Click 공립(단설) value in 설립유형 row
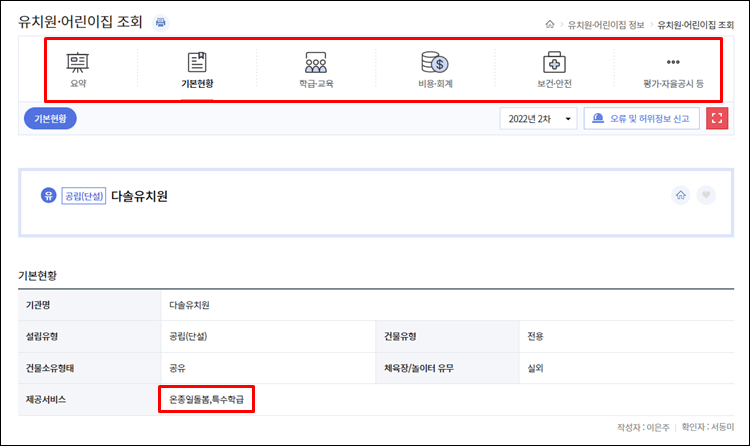750x446 pixels. pos(188,336)
